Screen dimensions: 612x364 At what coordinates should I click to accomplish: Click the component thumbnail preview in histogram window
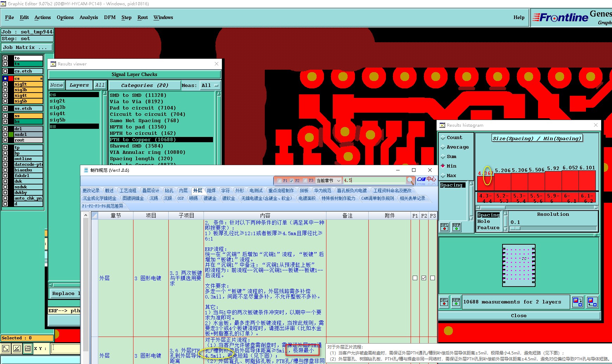pyautogui.click(x=519, y=265)
